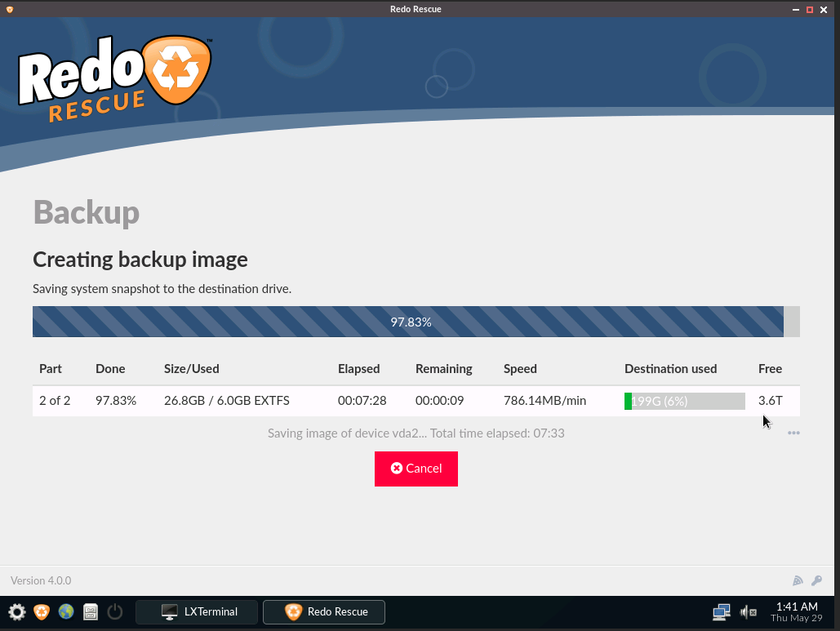Image resolution: width=840 pixels, height=631 pixels.
Task: Switch to the LXTerminal window
Action: pyautogui.click(x=197, y=611)
